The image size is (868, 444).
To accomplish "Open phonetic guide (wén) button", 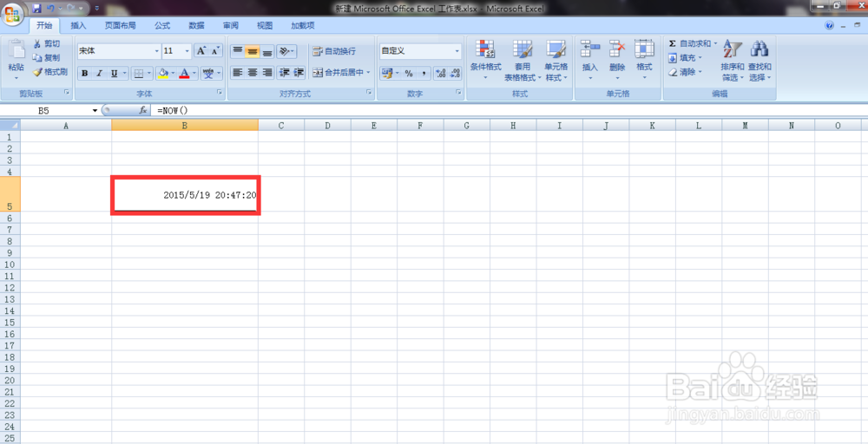I will point(208,73).
